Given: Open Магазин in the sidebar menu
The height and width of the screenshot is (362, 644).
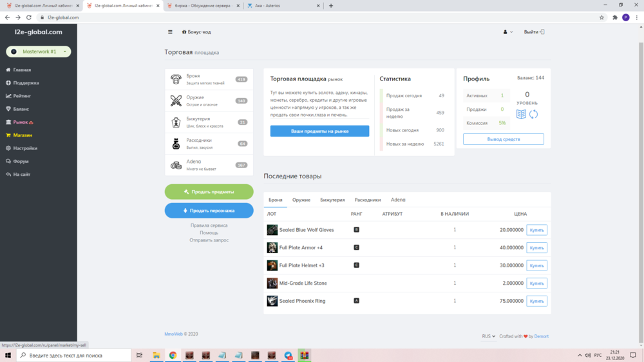Looking at the screenshot, I should (23, 135).
